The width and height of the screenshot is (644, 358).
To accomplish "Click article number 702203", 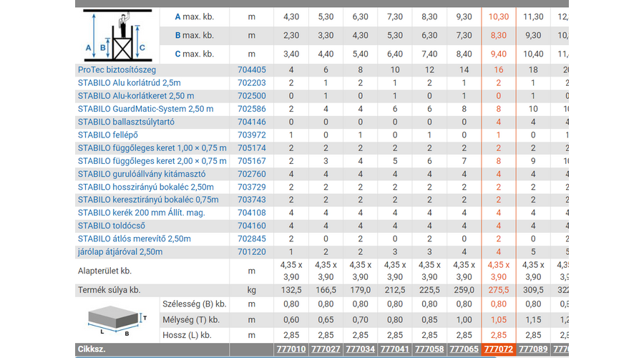I will click(252, 83).
